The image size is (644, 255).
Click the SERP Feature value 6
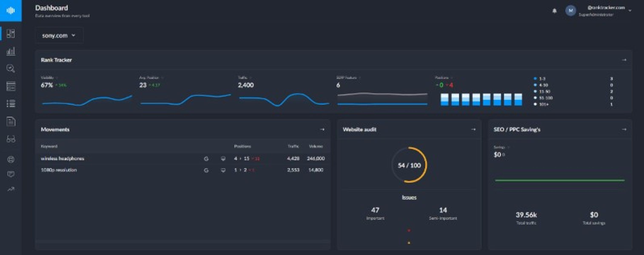338,85
